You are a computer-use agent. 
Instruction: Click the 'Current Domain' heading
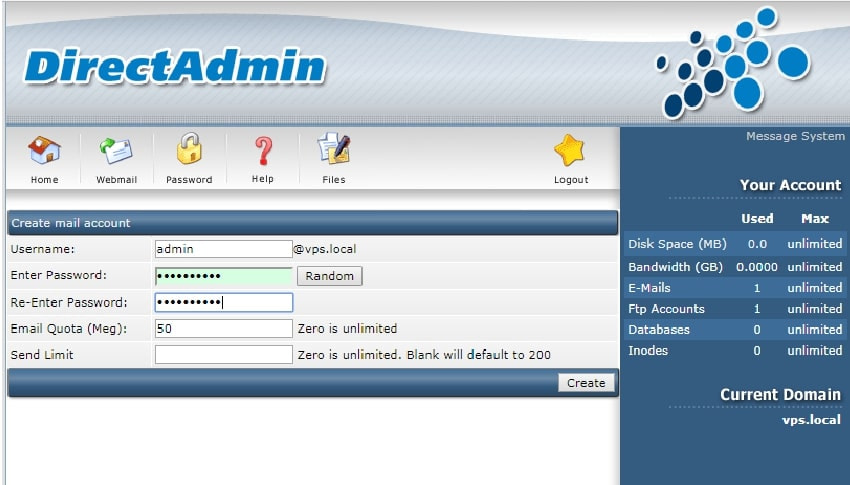point(781,395)
